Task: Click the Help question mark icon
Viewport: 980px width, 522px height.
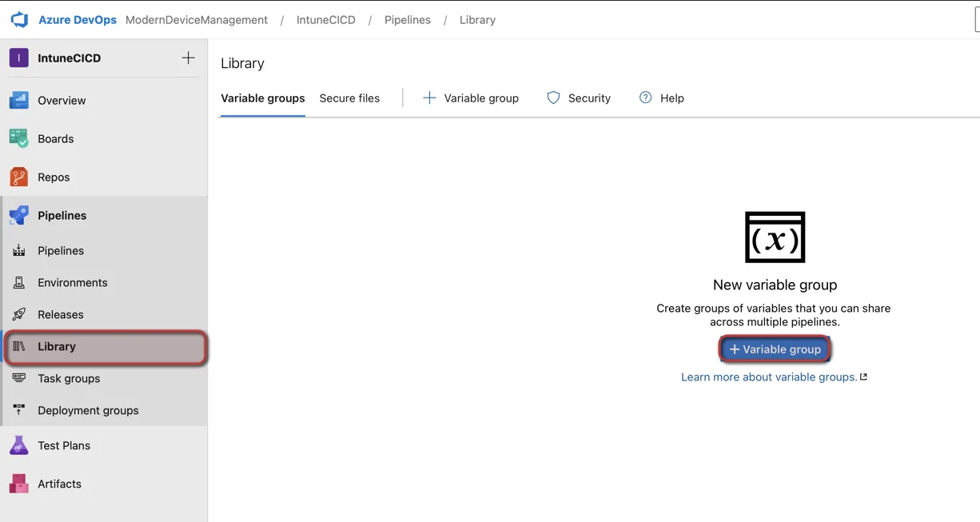Action: pyautogui.click(x=646, y=98)
